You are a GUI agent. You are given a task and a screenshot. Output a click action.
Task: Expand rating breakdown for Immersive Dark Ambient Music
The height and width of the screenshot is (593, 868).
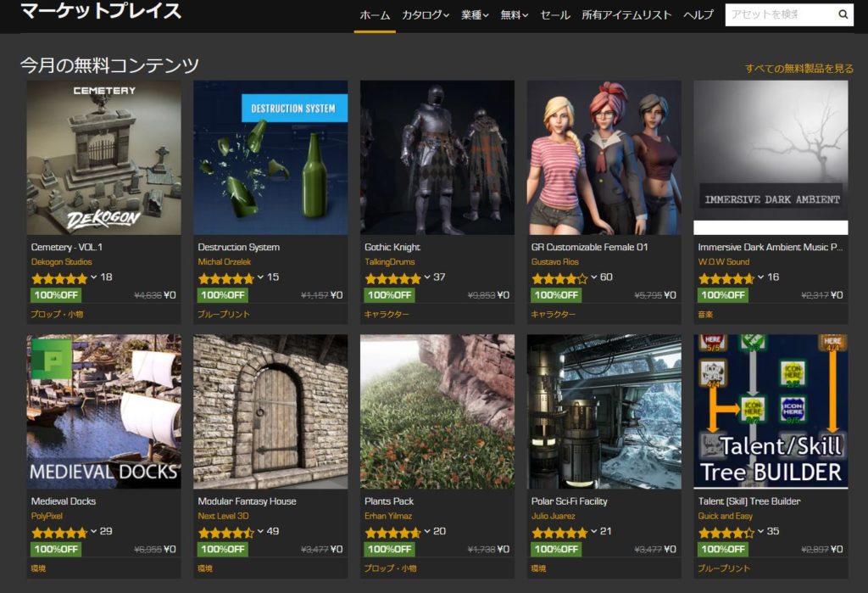[x=760, y=277]
